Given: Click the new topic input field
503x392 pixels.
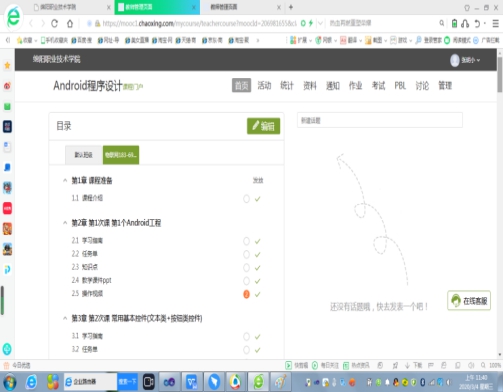Looking at the screenshot, I should pos(380,120).
